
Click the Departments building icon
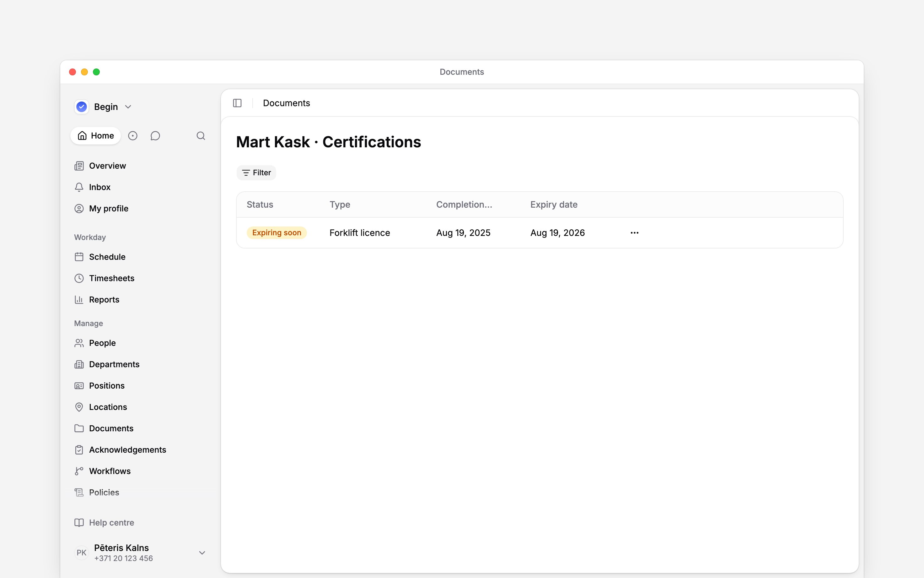(79, 364)
